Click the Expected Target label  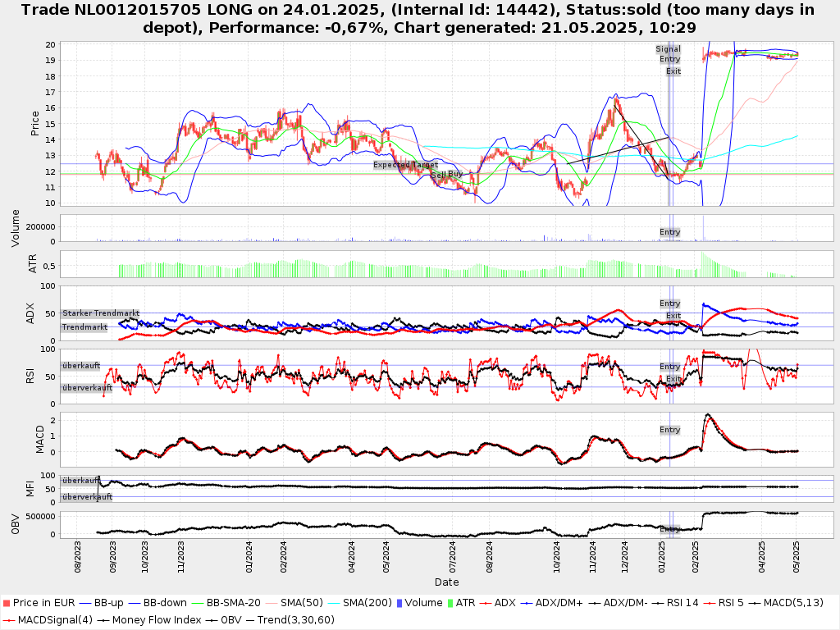click(405, 165)
